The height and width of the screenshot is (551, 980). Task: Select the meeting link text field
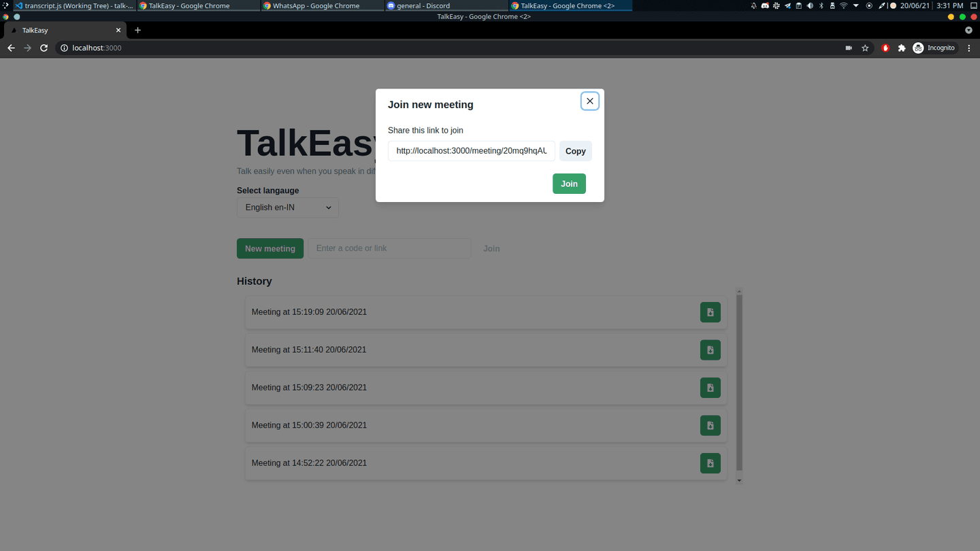pos(472,151)
